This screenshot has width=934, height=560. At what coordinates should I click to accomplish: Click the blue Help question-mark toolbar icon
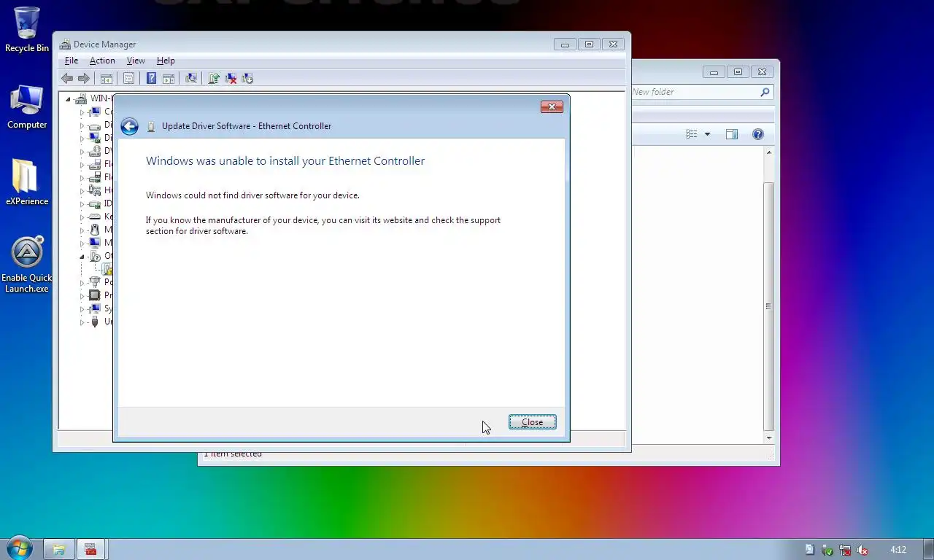pyautogui.click(x=151, y=79)
